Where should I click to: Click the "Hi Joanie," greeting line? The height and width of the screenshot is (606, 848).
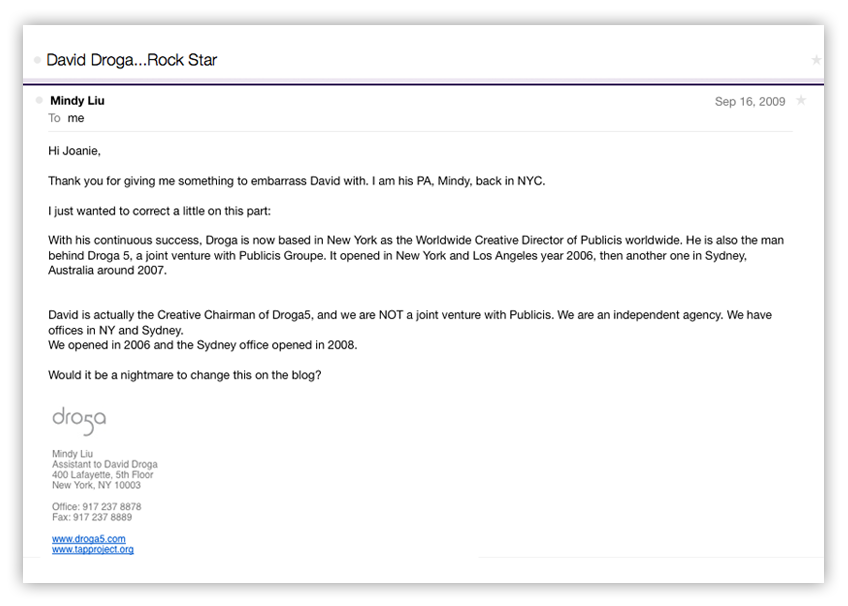[75, 151]
